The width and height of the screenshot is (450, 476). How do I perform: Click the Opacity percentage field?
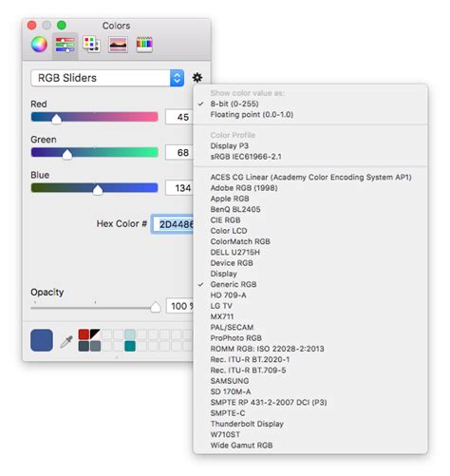(179, 306)
